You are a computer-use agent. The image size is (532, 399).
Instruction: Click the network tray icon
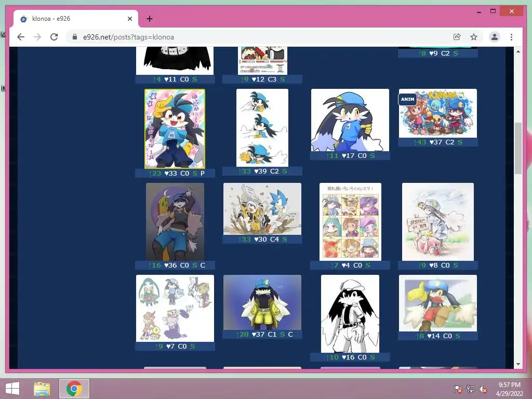tap(471, 389)
